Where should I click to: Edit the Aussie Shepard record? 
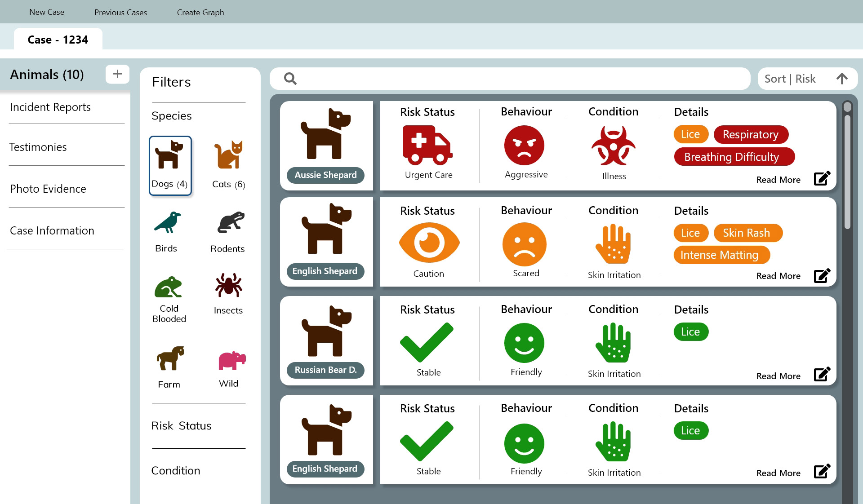822,178
